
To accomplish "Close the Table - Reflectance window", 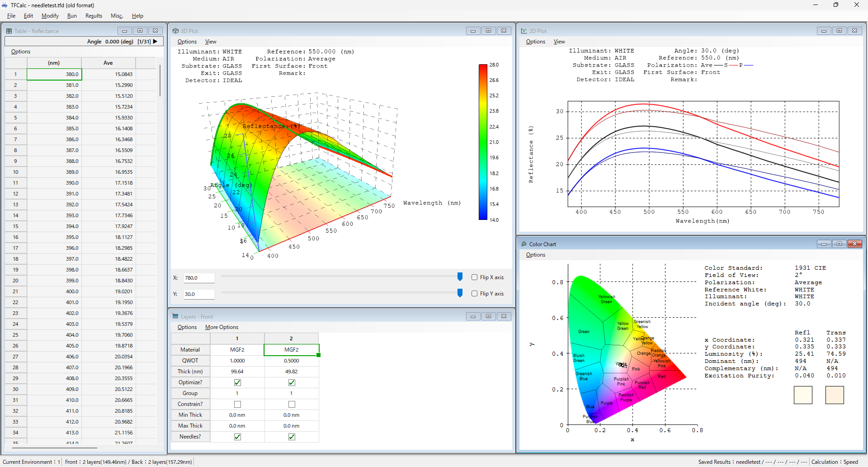I will point(155,31).
